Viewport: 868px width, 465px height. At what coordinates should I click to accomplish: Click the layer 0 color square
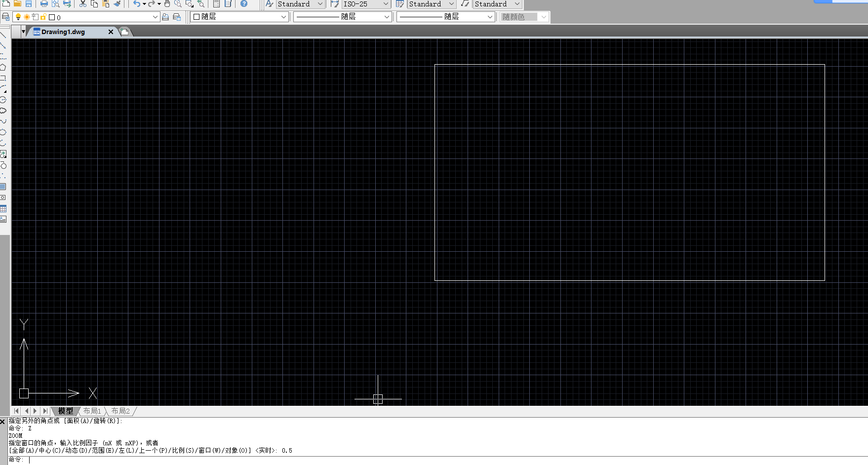(x=52, y=17)
